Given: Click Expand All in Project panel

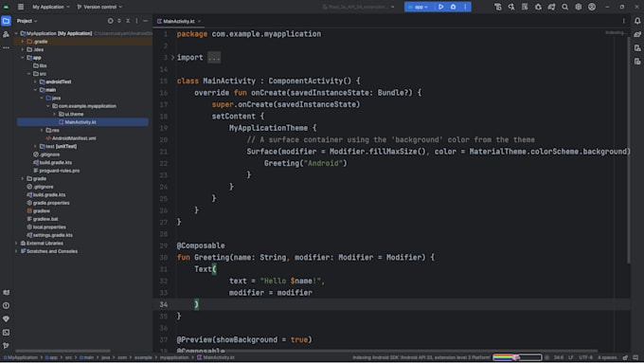Looking at the screenshot, I should point(119,21).
